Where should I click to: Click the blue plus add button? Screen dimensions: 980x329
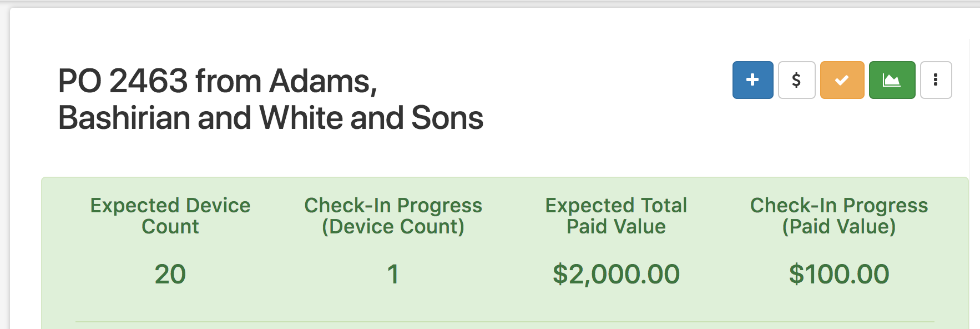pyautogui.click(x=752, y=80)
